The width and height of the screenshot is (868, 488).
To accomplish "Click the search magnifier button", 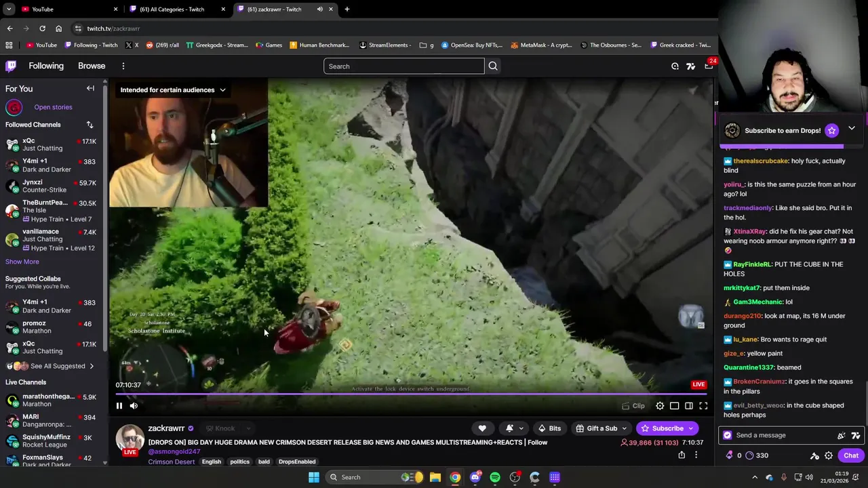I will pos(493,66).
